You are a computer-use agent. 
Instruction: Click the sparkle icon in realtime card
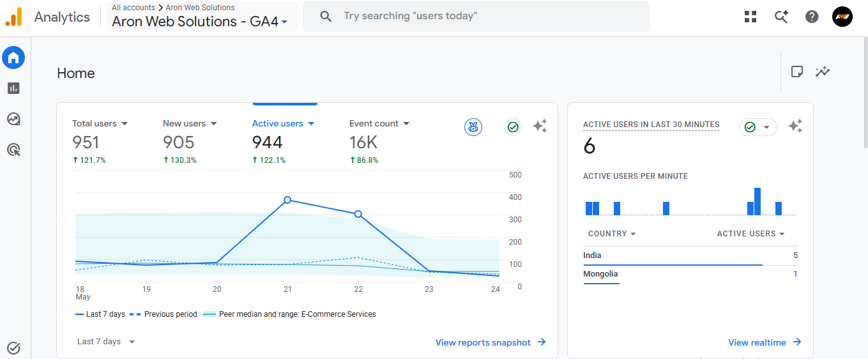pos(795,126)
